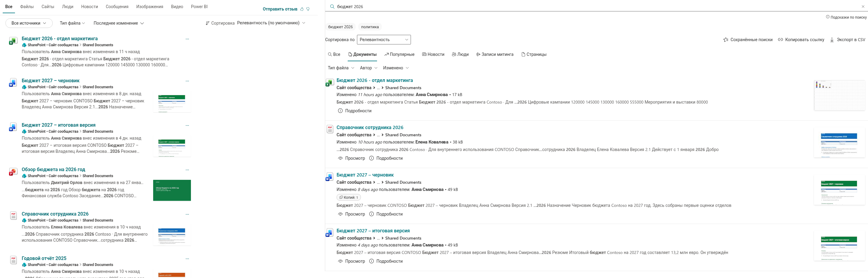Expand Все источники filter
The width and height of the screenshot is (868, 278).
click(x=29, y=23)
